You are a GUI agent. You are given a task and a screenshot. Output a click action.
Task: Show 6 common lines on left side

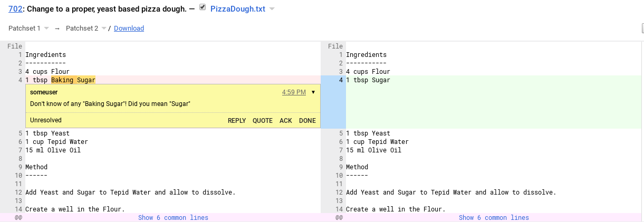point(173,218)
